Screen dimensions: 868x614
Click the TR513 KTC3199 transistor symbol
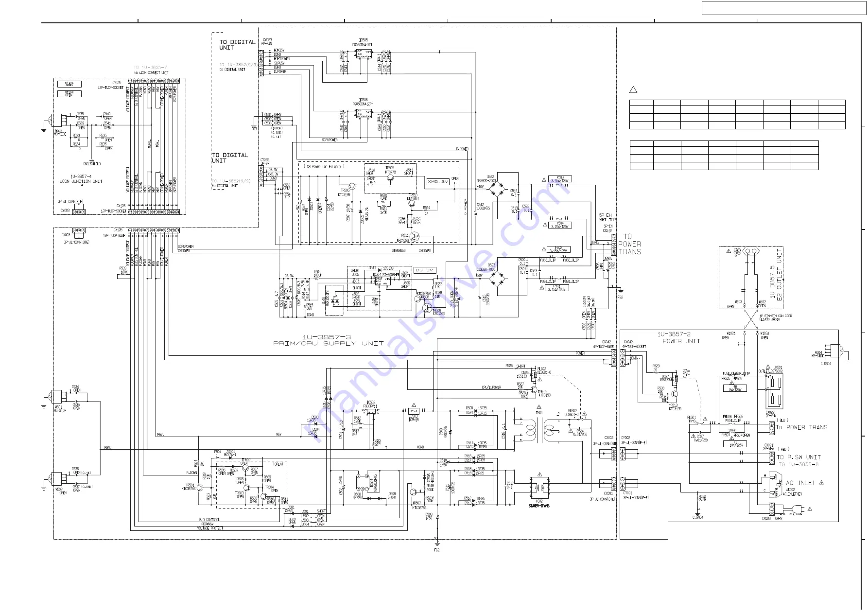(x=675, y=394)
